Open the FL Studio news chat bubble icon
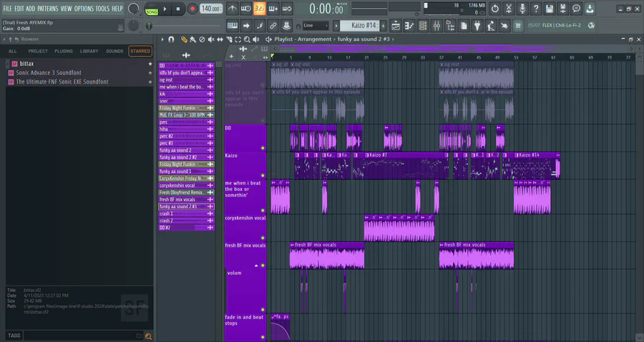Image resolution: width=644 pixels, height=342 pixels. click(576, 8)
